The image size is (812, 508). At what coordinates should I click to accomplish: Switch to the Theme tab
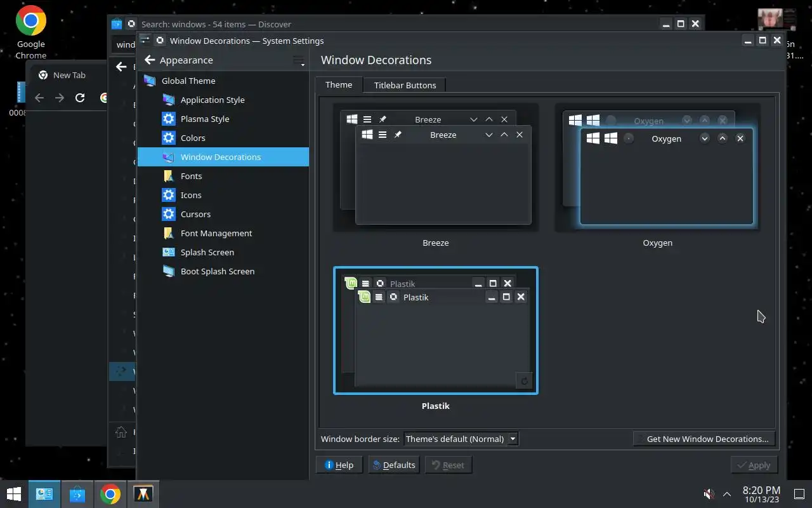[339, 84]
